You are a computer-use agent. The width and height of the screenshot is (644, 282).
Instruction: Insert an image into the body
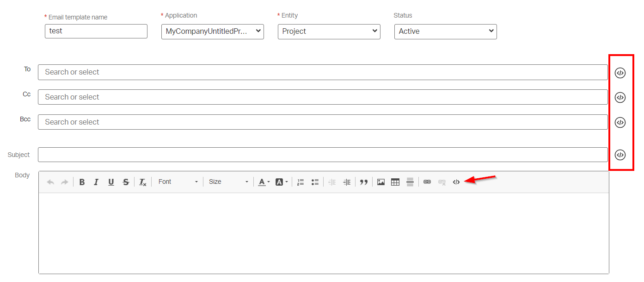tap(381, 182)
